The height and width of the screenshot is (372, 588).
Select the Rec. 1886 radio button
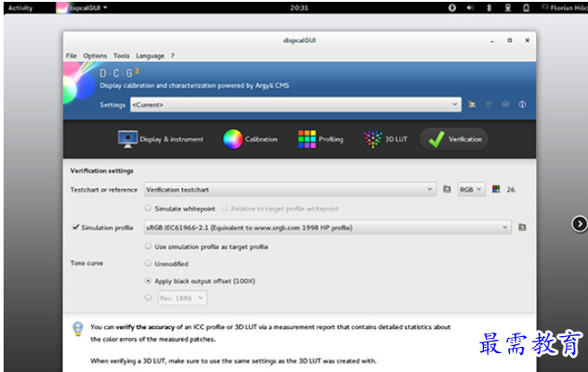[x=149, y=298]
